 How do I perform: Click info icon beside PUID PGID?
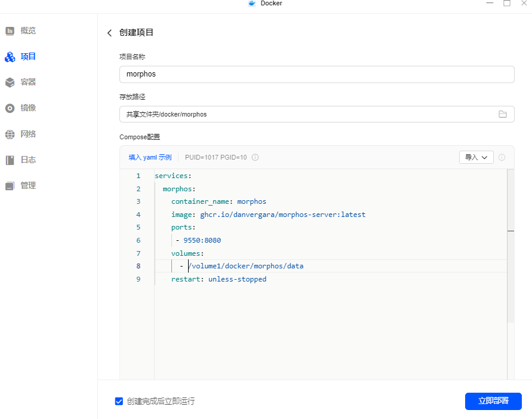255,158
